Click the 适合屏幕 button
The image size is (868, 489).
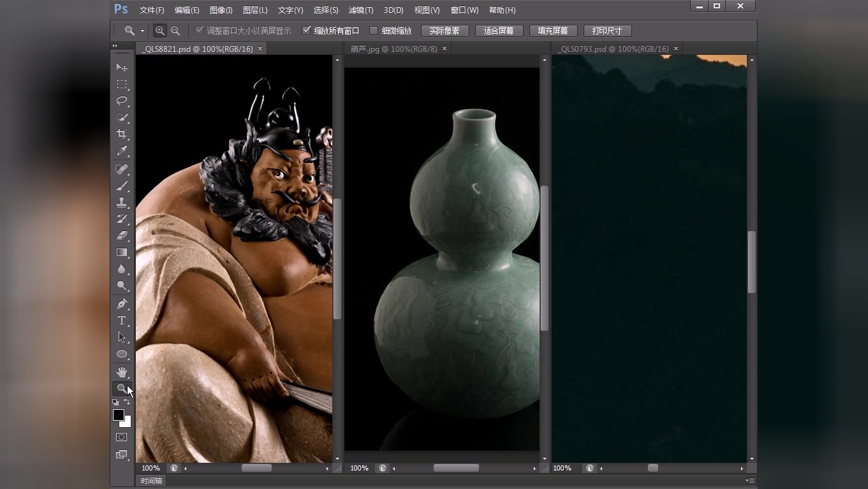499,31
